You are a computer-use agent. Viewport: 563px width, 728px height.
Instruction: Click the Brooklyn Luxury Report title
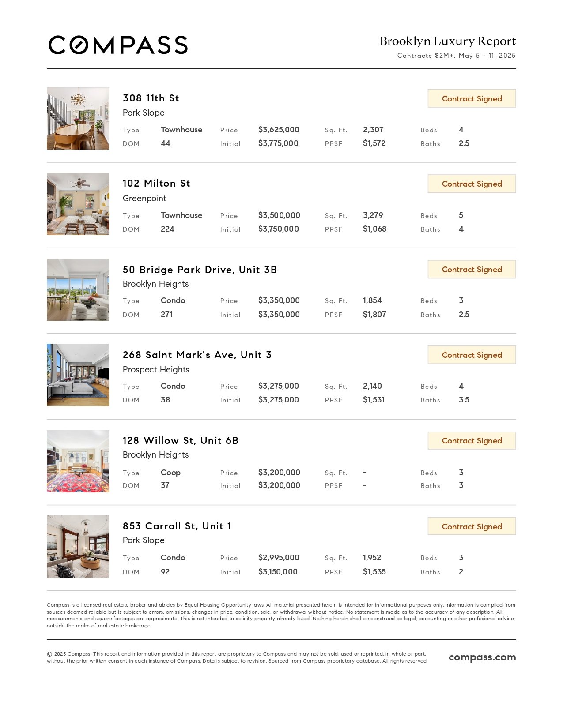click(448, 41)
